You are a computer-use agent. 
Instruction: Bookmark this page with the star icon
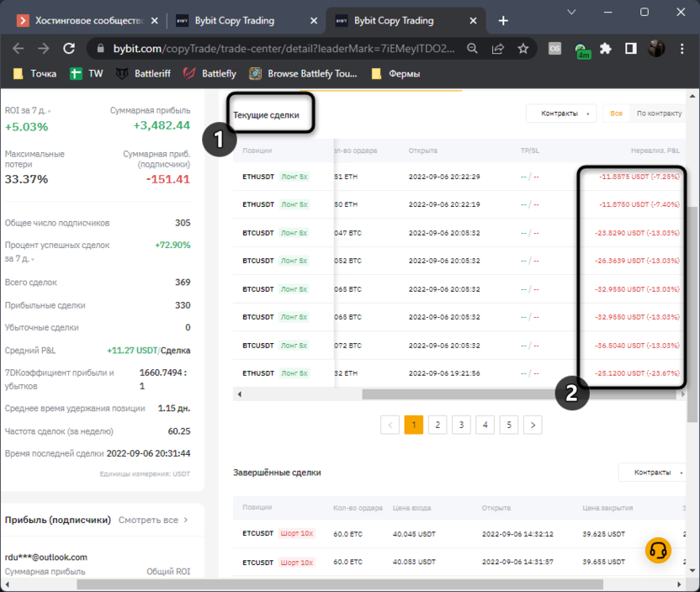pyautogui.click(x=522, y=49)
